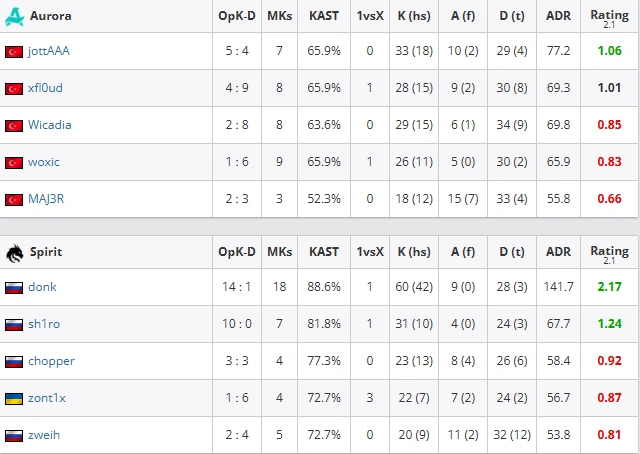Select donk's 2.17 rating cell
This screenshot has width=640, height=454.
[609, 287]
